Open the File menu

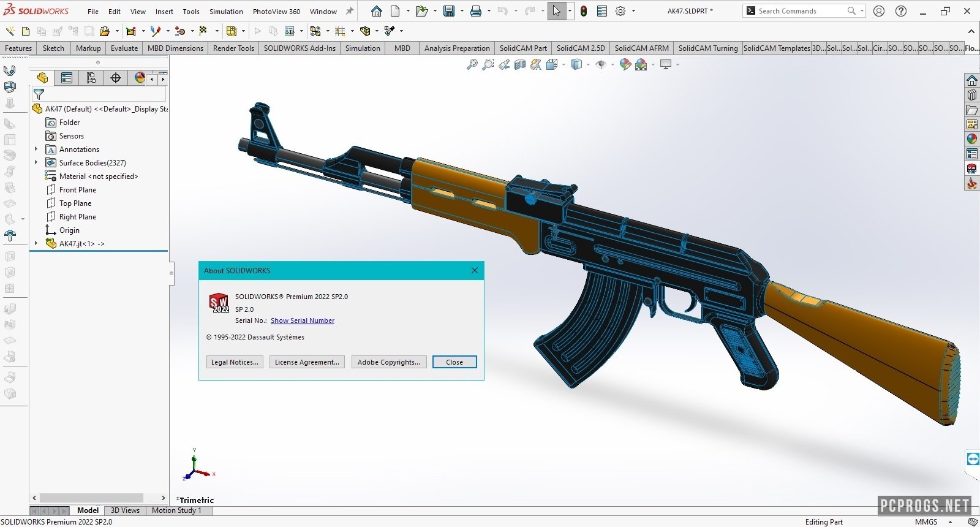coord(93,12)
